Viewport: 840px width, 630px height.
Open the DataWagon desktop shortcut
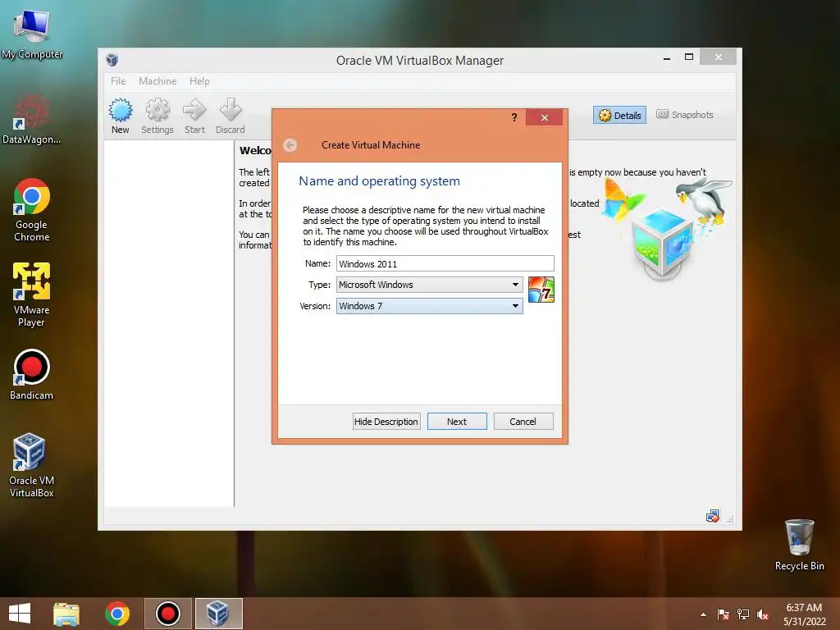pyautogui.click(x=32, y=119)
